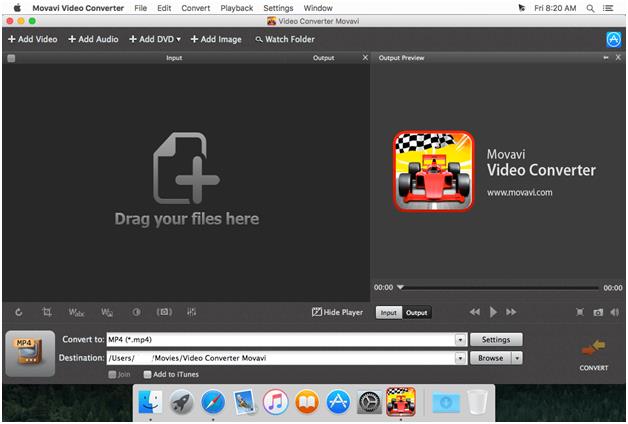Expand the Convert to dropdown arrow

pos(461,340)
